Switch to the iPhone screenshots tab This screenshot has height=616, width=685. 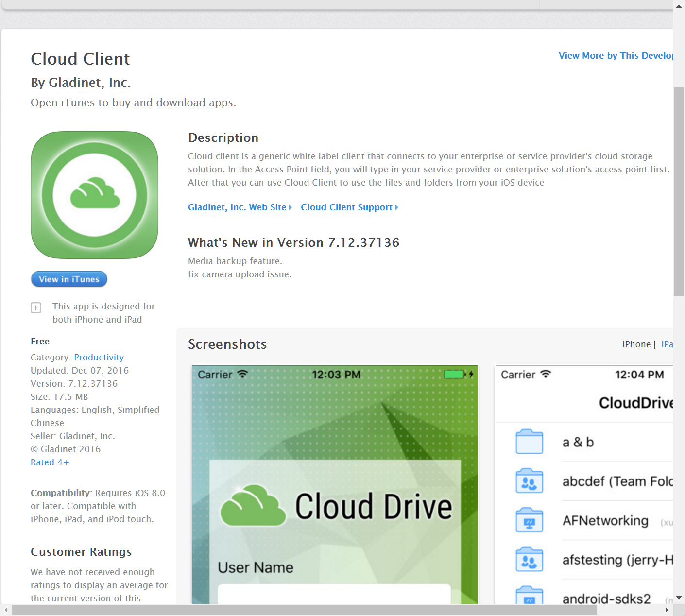(x=636, y=344)
